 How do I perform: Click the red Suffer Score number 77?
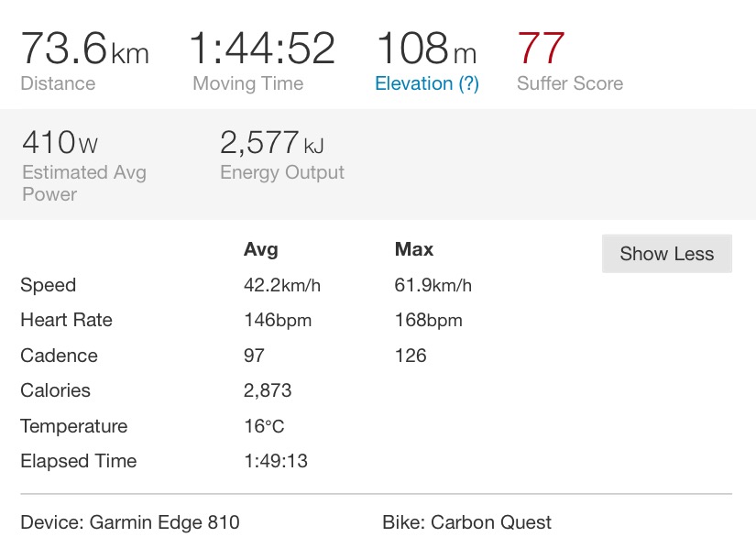click(x=541, y=48)
